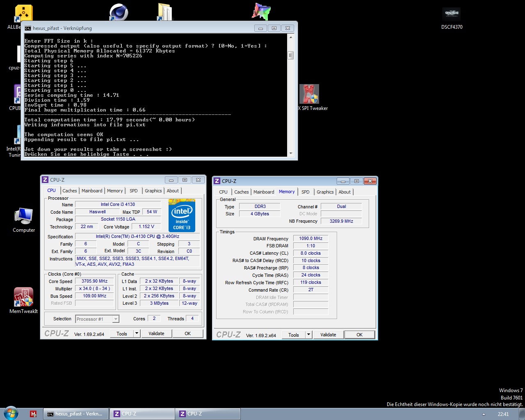The height and width of the screenshot is (420, 525).
Task: Click Validate in left CPU-Z window
Action: [156, 333]
